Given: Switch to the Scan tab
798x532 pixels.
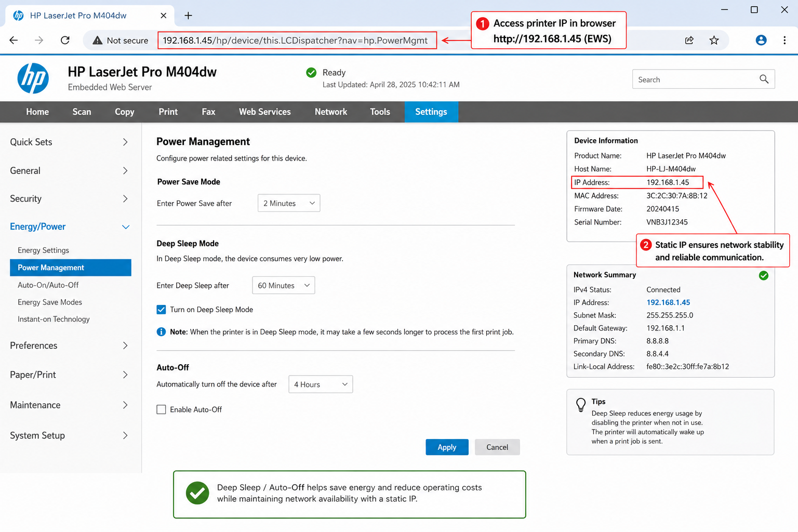Looking at the screenshot, I should point(82,112).
